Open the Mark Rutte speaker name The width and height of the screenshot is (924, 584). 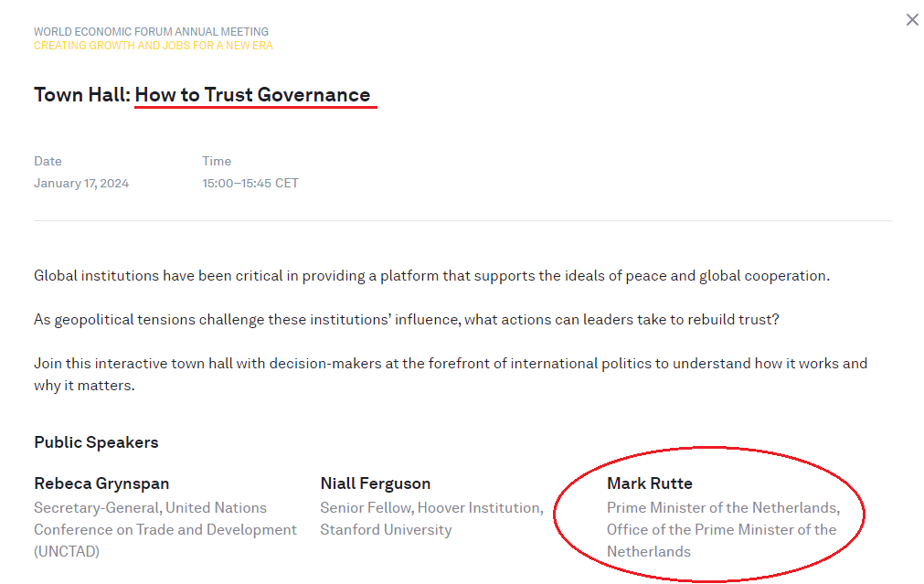(650, 483)
